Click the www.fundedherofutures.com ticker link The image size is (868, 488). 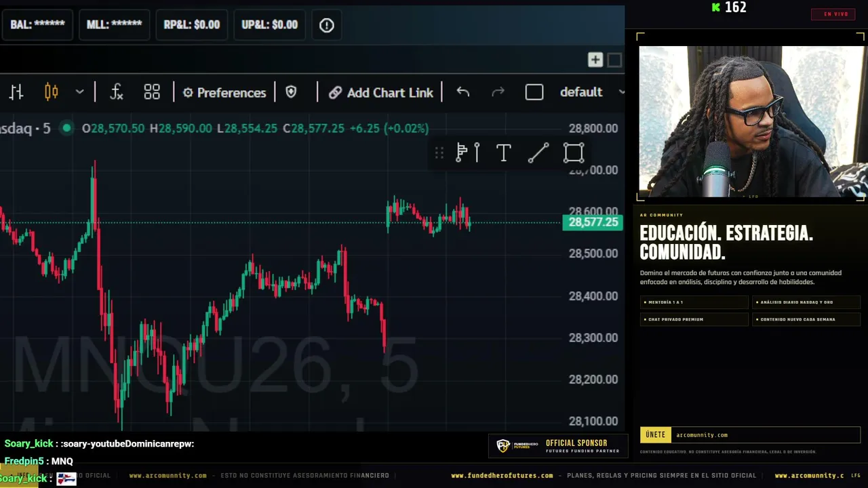(502, 476)
